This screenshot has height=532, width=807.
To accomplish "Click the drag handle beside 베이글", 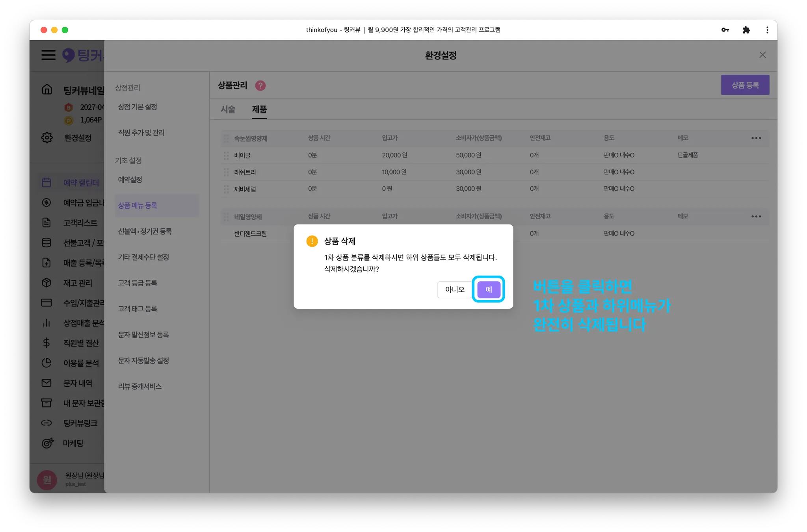I will (x=226, y=156).
